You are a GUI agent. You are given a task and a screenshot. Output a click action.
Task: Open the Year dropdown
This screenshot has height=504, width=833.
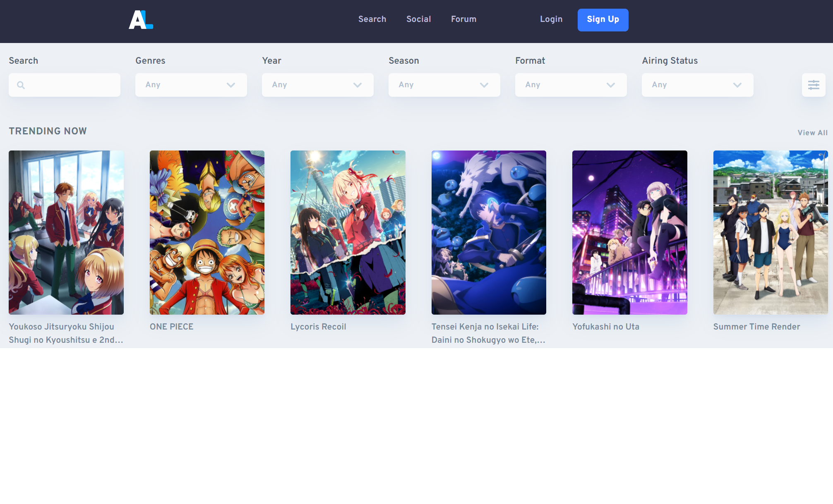[318, 85]
